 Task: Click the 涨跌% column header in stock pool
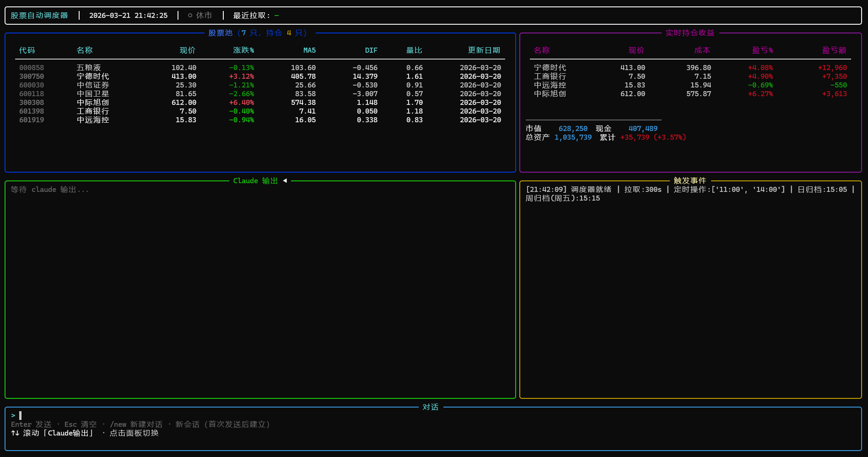pyautogui.click(x=243, y=50)
